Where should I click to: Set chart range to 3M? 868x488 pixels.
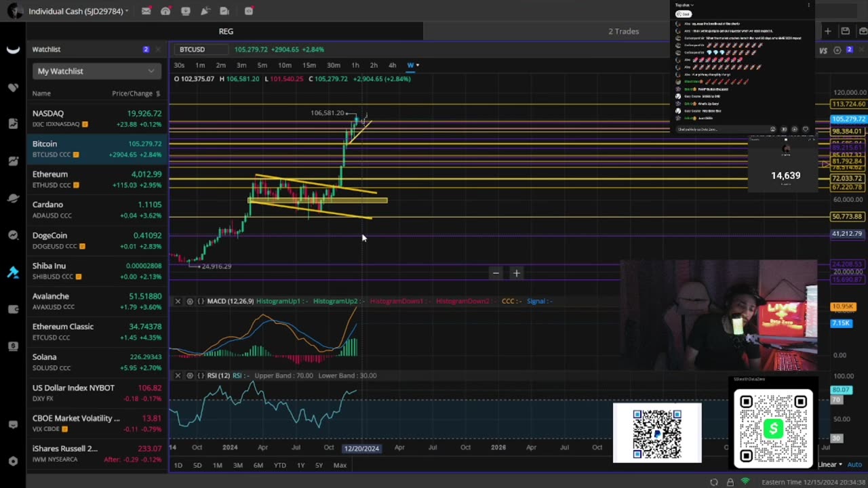tap(238, 465)
